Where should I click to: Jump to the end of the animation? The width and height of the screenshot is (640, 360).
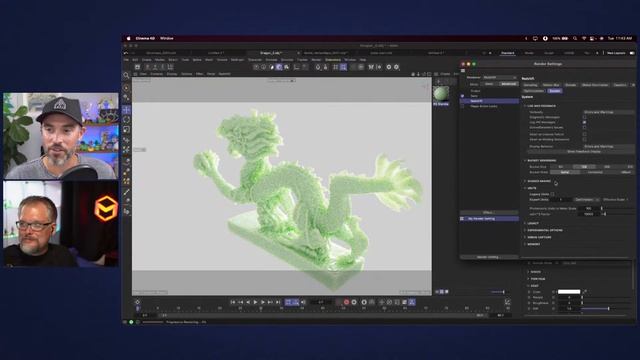pyautogui.click(x=278, y=302)
